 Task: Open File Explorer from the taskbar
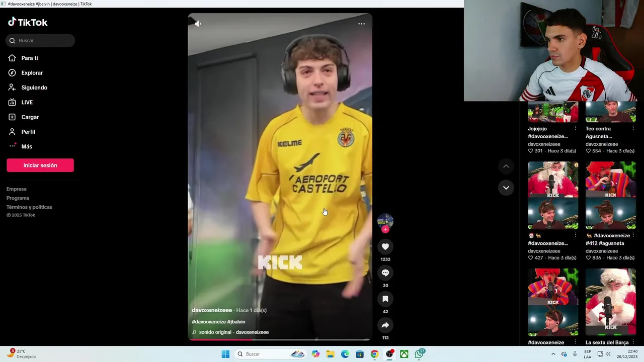(x=331, y=354)
